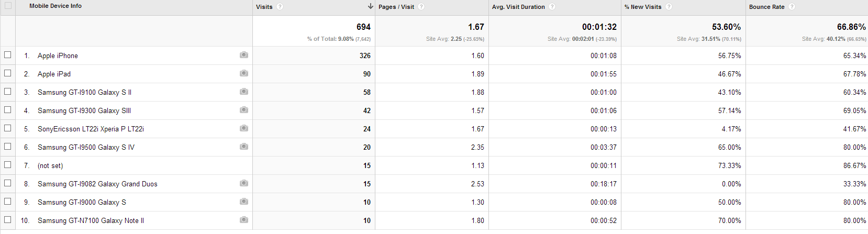Screen dimensions: 868x234
Task: Tick checkbox for SonyEricsson Xperia P
Action: 7,128
